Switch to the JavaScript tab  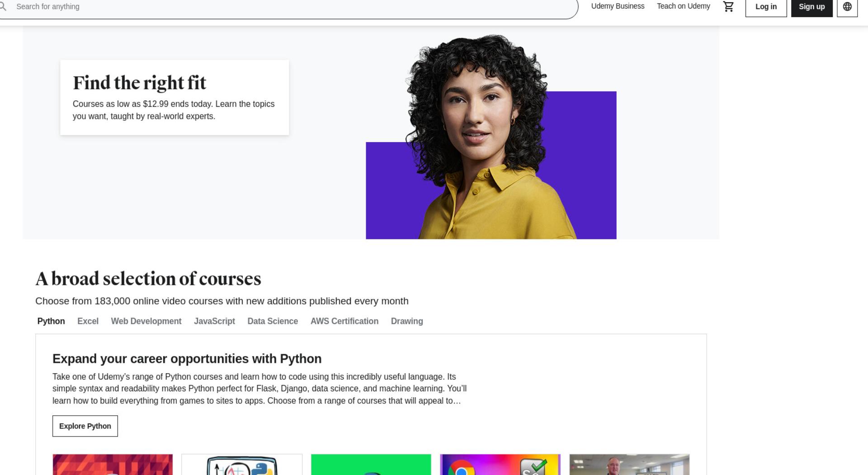[x=214, y=321]
